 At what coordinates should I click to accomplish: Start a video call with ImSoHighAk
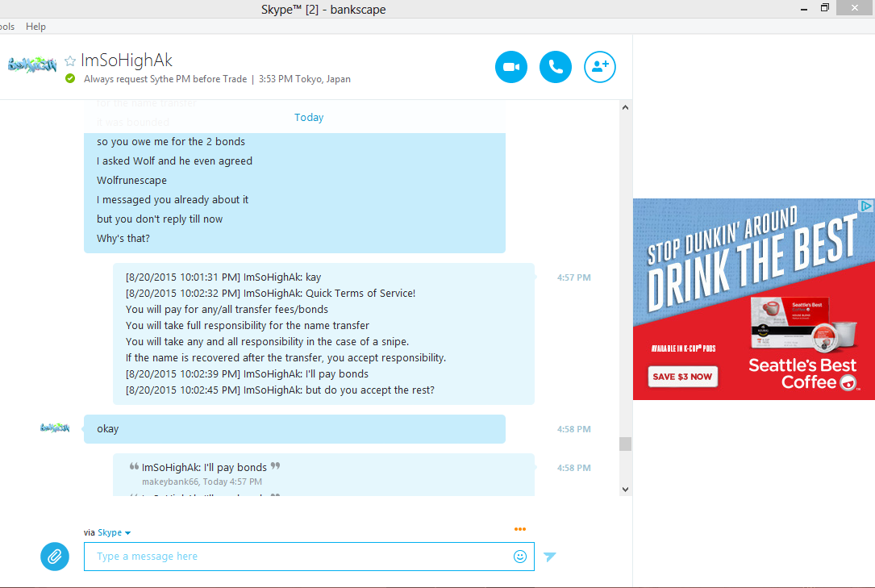click(511, 67)
